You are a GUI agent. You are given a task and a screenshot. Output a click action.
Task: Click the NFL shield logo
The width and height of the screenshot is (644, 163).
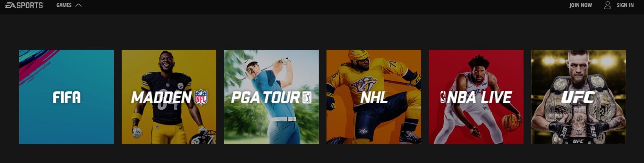[x=201, y=97]
